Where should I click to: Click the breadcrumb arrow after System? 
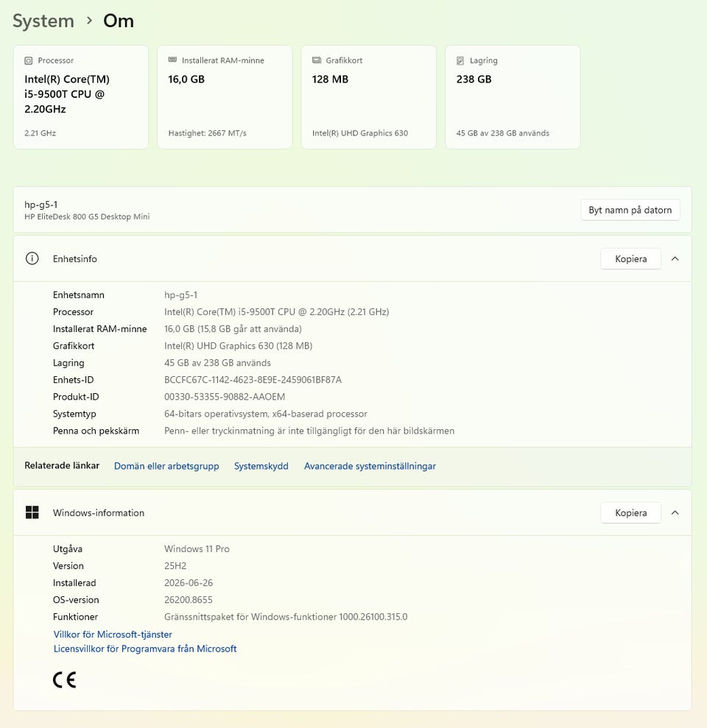[89, 21]
